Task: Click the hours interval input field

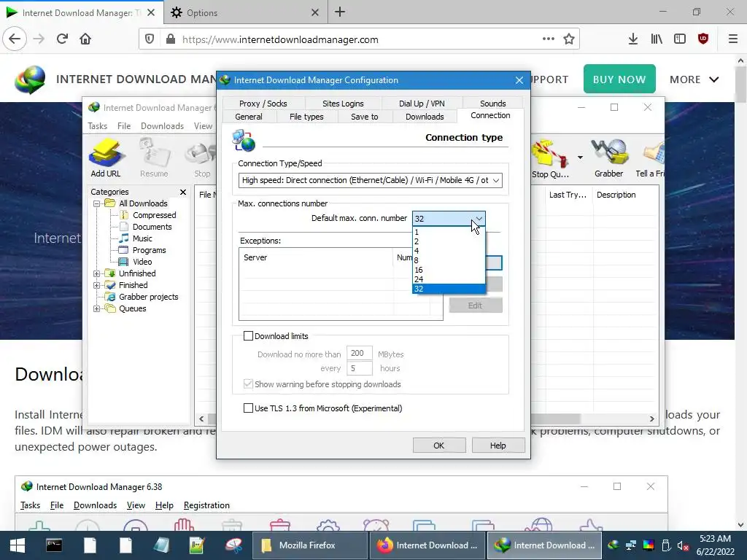Action: pyautogui.click(x=359, y=368)
